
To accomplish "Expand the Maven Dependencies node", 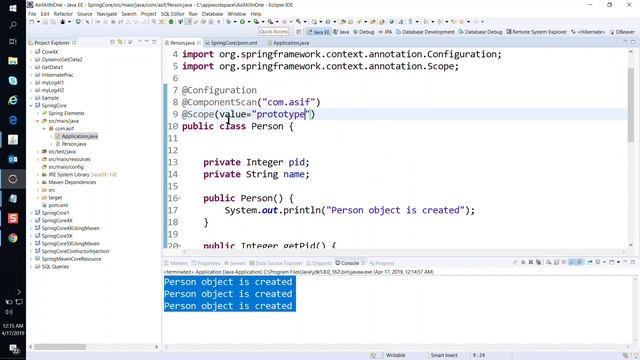I will click(38, 182).
